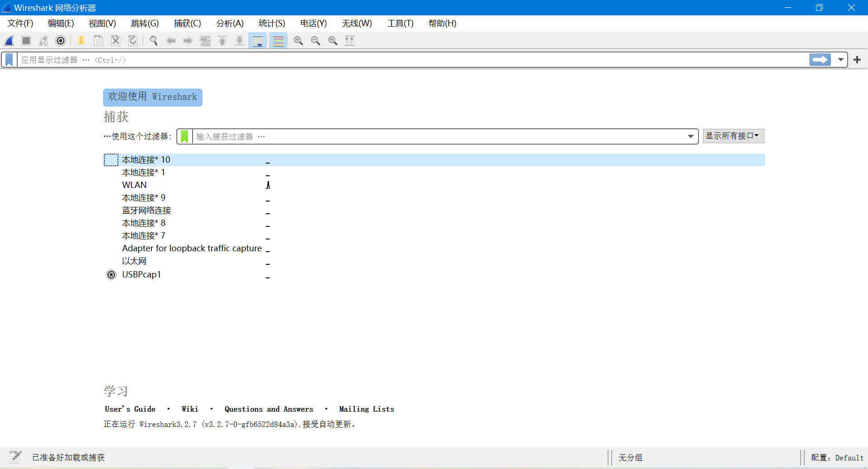Apply display filter arrow button
The width and height of the screenshot is (868, 469).
click(820, 60)
